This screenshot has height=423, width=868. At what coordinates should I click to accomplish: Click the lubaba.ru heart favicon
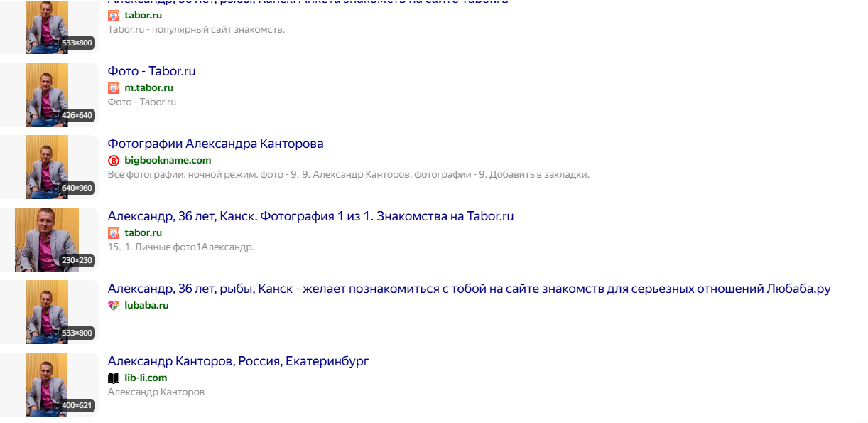tap(114, 306)
